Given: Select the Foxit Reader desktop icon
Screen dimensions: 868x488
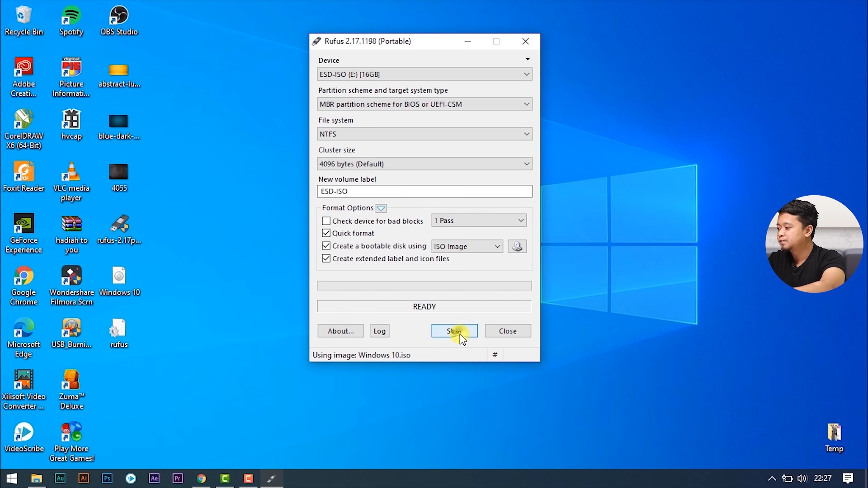Looking at the screenshot, I should click(x=24, y=177).
